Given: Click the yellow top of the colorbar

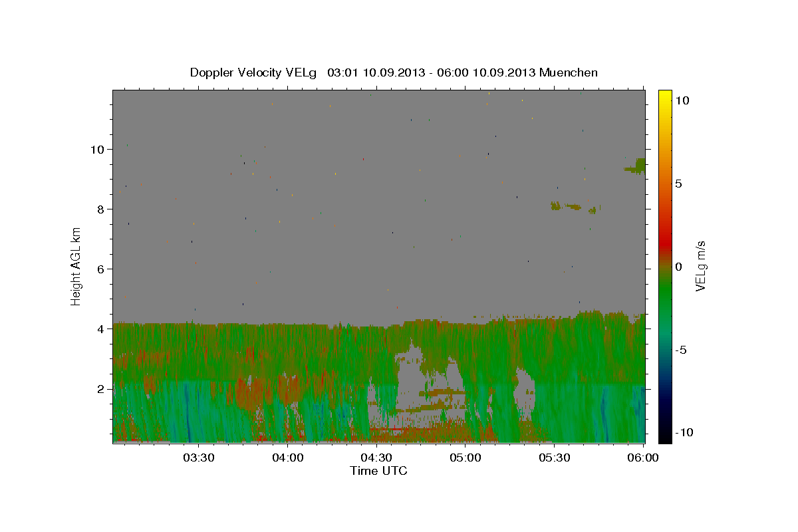Looking at the screenshot, I should pos(665,95).
